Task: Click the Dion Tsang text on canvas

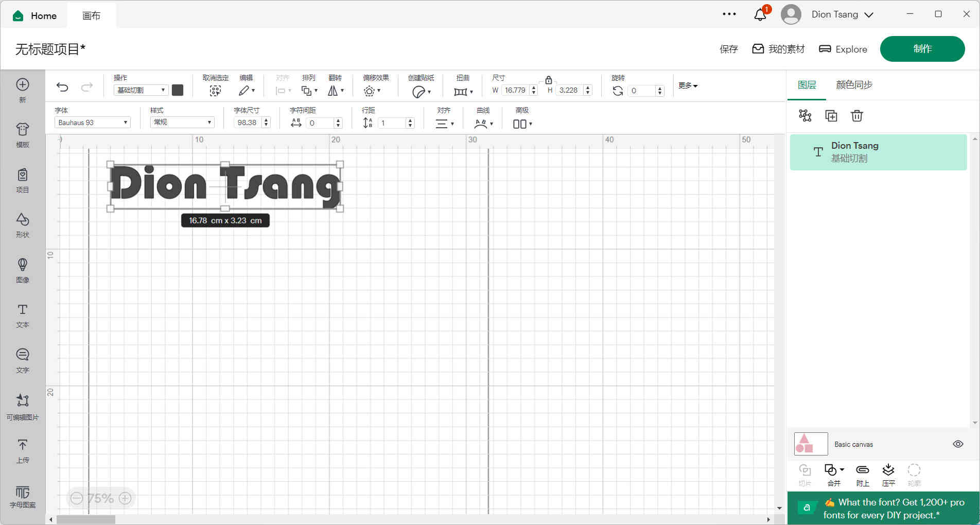Action: click(225, 185)
